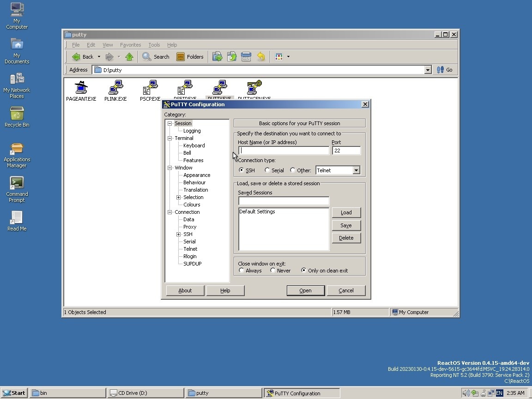Image resolution: width=532 pixels, height=399 pixels.
Task: Select Serial connection type
Action: tap(267, 170)
